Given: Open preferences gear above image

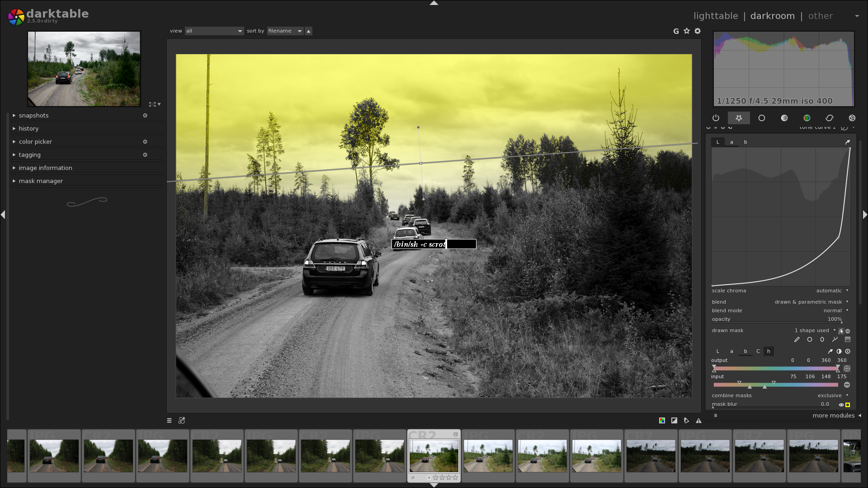Looking at the screenshot, I should point(698,31).
